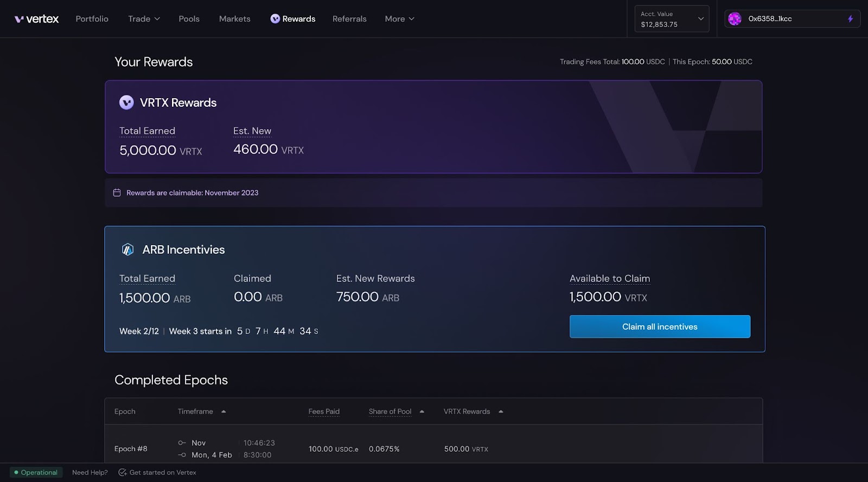This screenshot has height=482, width=868.
Task: Click the Operational status indicator
Action: pos(36,473)
